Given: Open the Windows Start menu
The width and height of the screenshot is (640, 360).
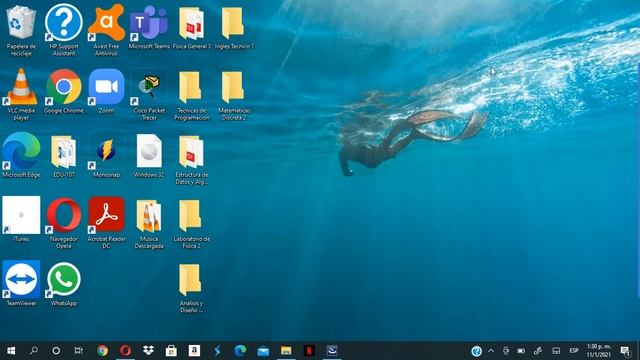Looking at the screenshot, I should tap(11, 351).
